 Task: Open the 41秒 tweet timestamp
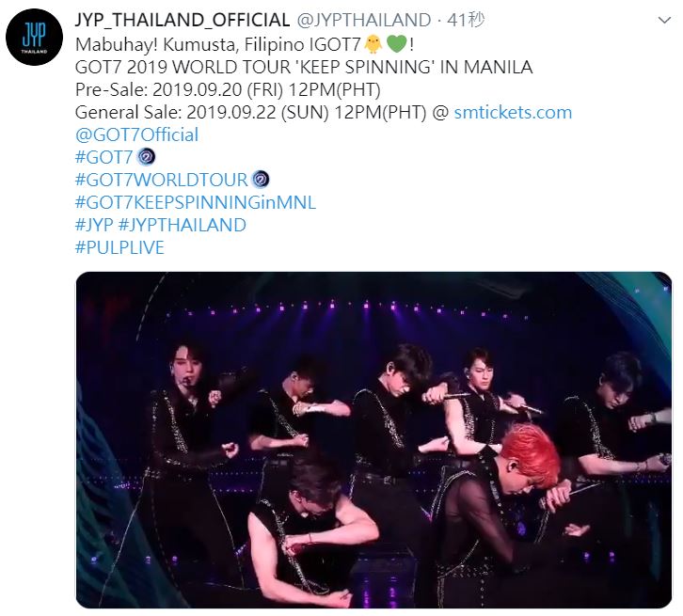tap(466, 20)
